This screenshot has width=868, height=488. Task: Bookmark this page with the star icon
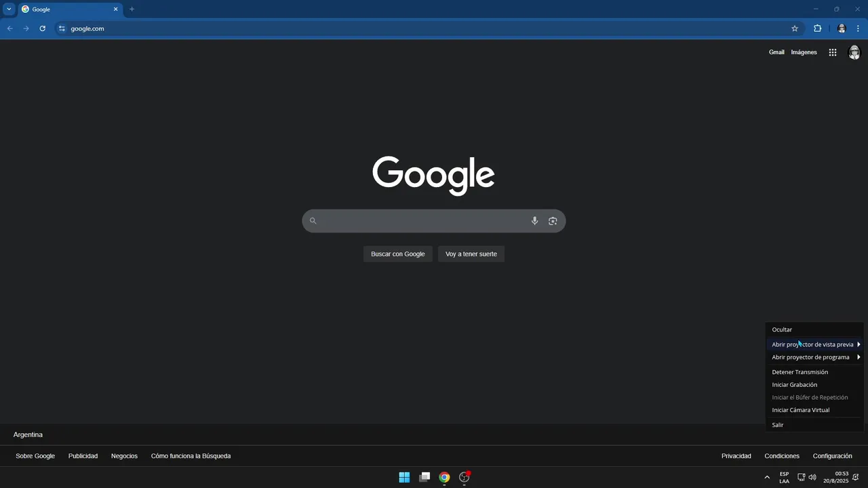click(795, 28)
